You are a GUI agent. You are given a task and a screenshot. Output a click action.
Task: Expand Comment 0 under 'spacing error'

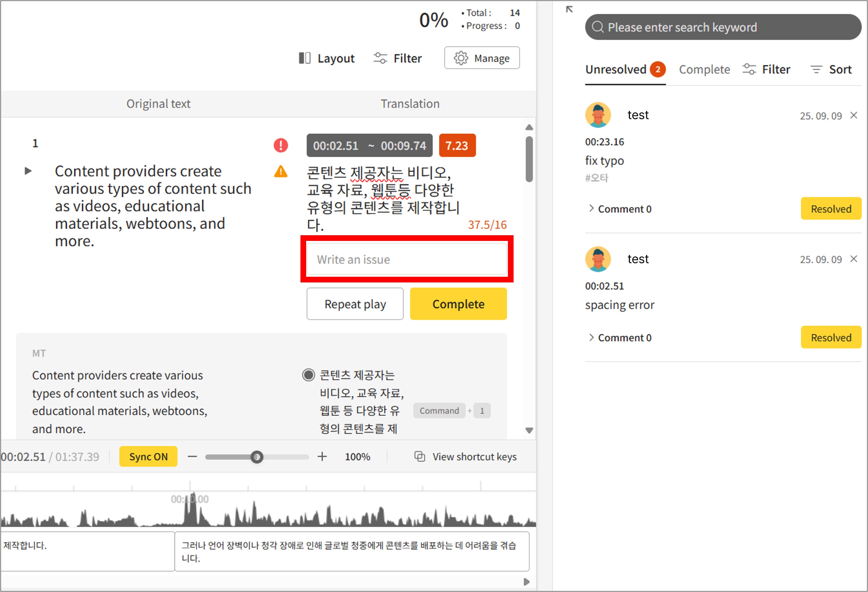(x=620, y=338)
